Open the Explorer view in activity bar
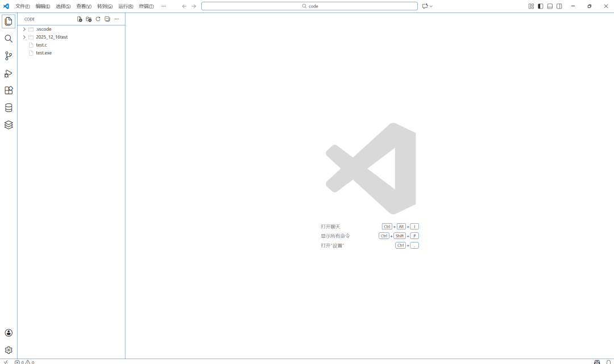Screen dimensions: 614x364 tap(9, 21)
